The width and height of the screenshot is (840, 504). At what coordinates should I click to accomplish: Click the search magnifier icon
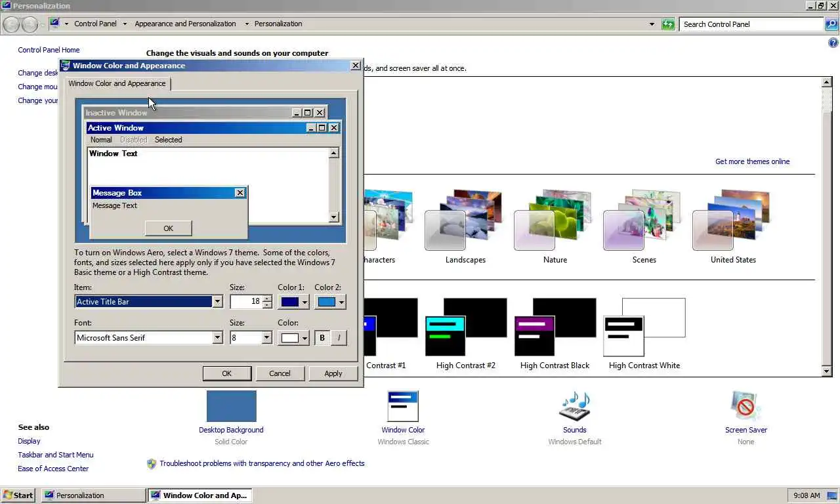(831, 24)
